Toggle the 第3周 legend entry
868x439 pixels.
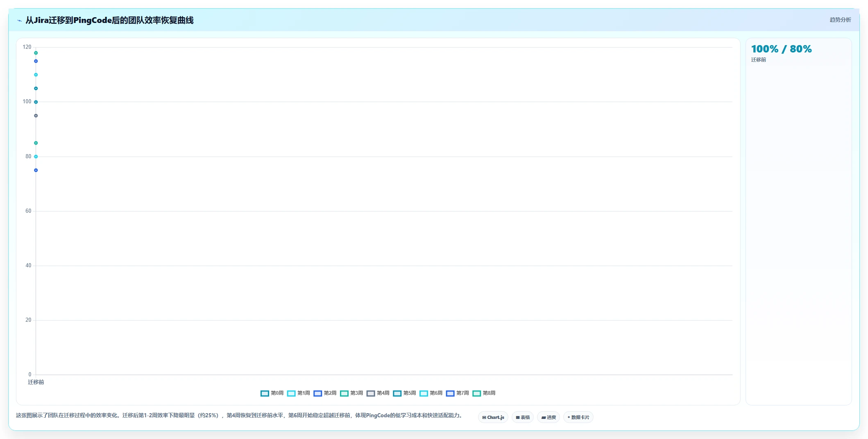click(x=351, y=393)
